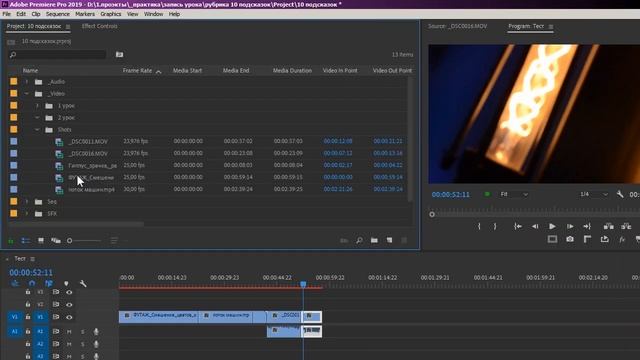Add a marker in the Timeline
640x360 pixels.
[66, 283]
